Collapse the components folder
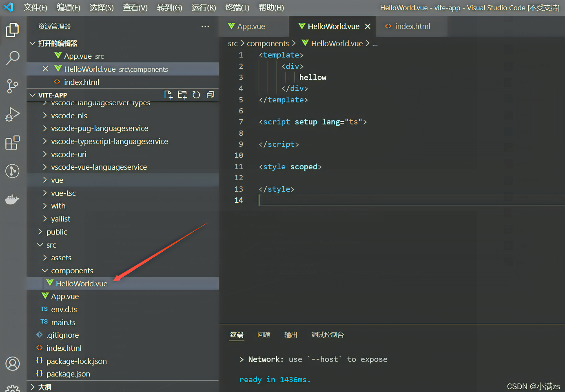The height and width of the screenshot is (392, 565). click(x=72, y=270)
